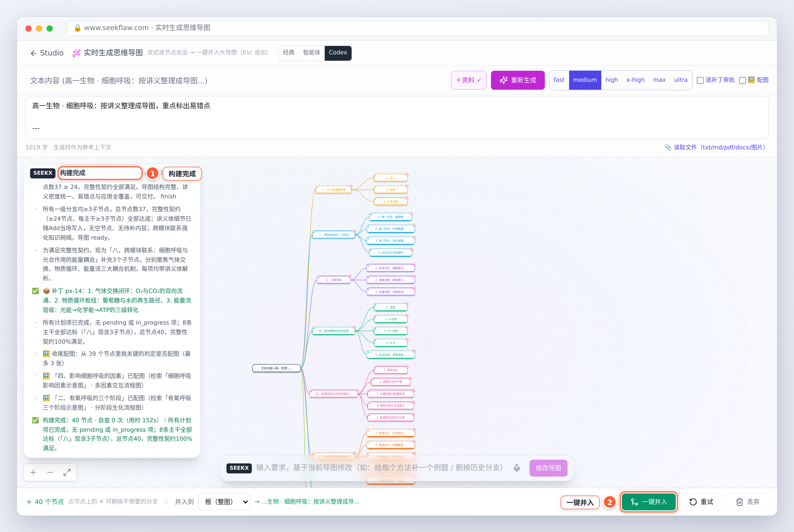This screenshot has height=532, width=794.
Task: Select the '1. 第一阶段：糖酵解' node
Action: [x=391, y=217]
